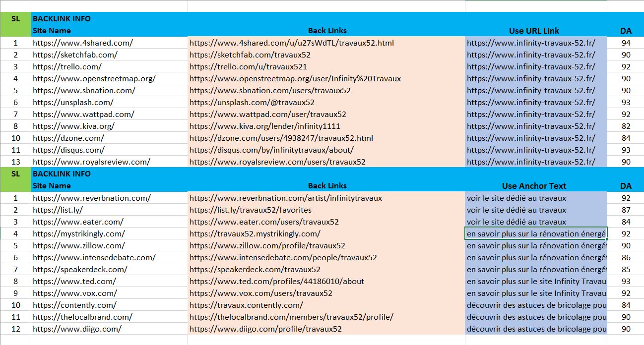Open the speakerdeck.com site name link

[75, 269]
